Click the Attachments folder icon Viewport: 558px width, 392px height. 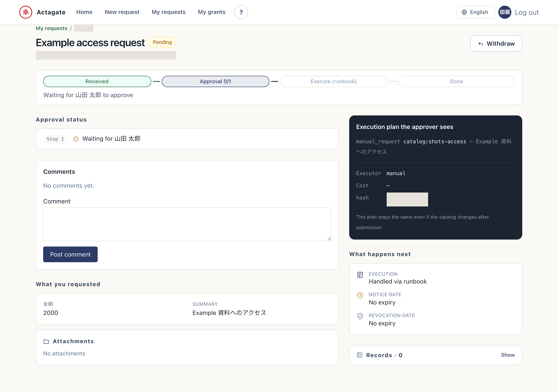(x=46, y=341)
